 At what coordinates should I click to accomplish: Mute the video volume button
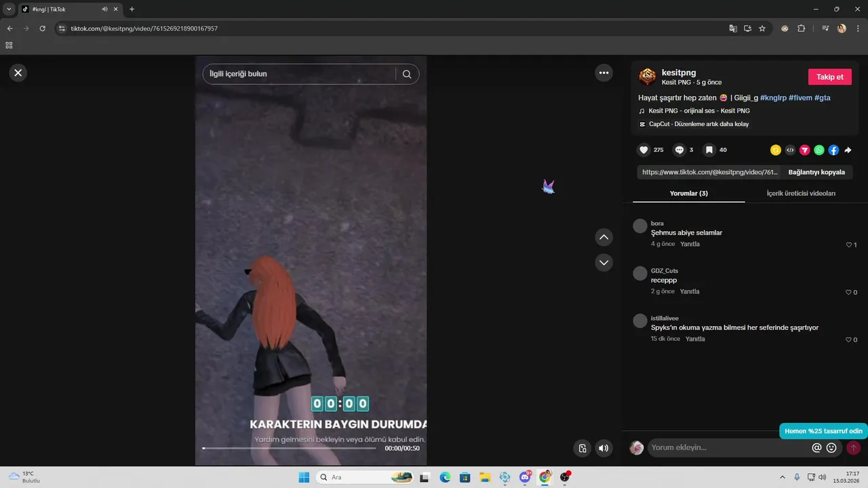tap(604, 448)
